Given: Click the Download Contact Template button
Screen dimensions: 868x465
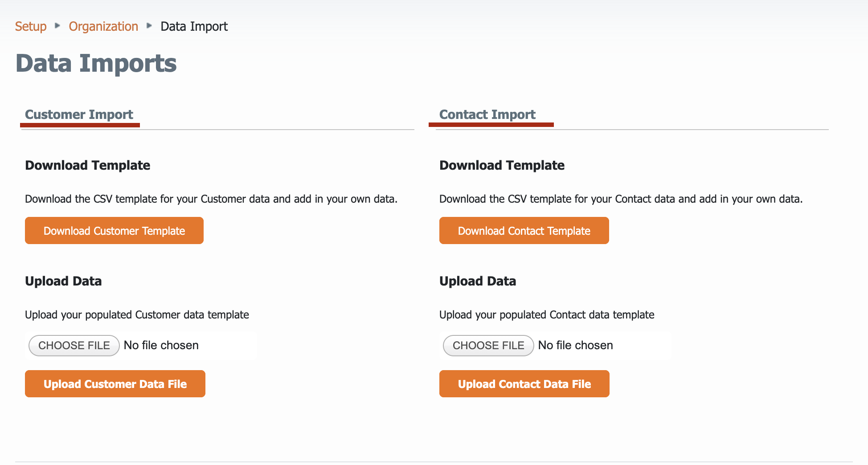Looking at the screenshot, I should point(524,231).
